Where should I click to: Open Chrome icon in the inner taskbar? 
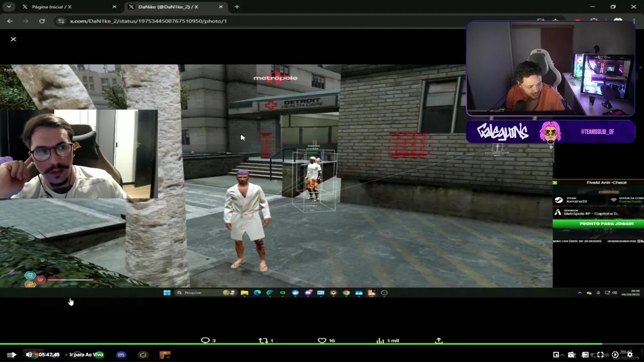[346, 293]
